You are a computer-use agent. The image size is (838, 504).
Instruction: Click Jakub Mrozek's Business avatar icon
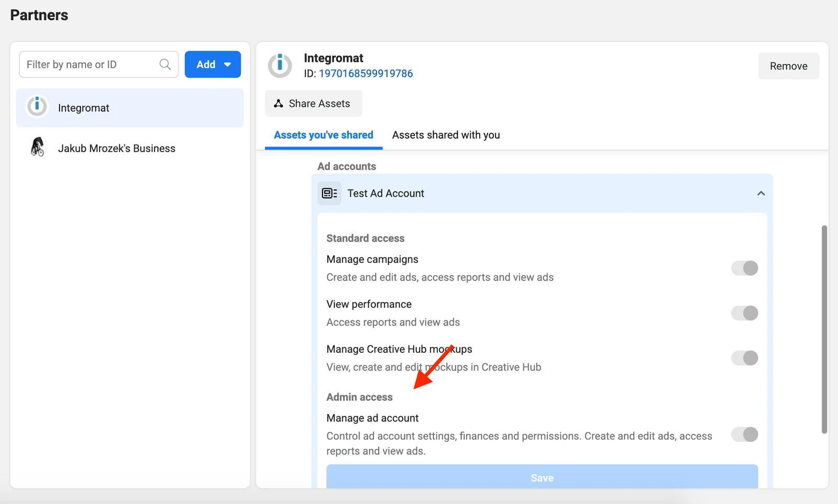click(37, 147)
